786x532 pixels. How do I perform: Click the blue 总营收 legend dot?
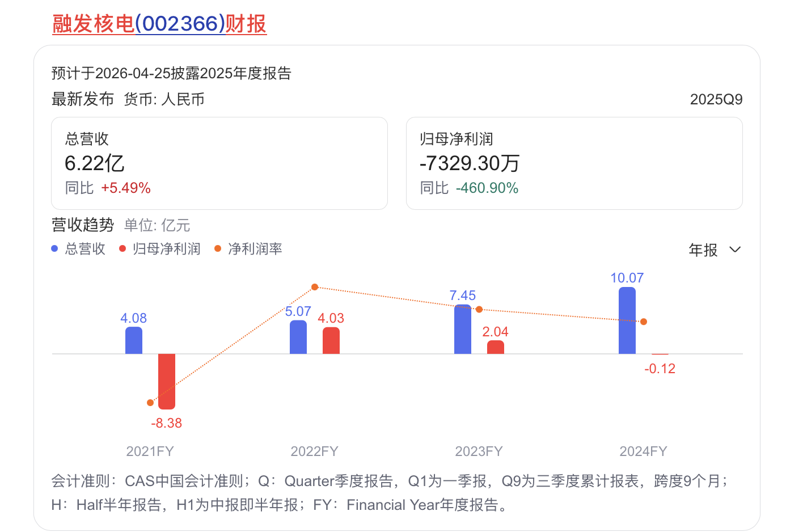(55, 249)
